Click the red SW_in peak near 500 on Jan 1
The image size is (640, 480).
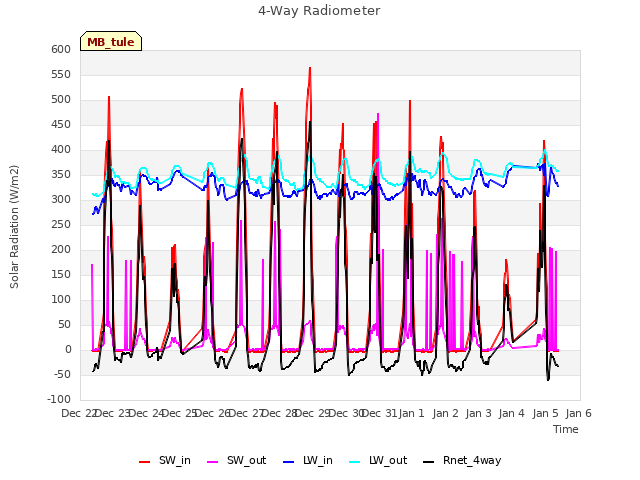coord(410,102)
